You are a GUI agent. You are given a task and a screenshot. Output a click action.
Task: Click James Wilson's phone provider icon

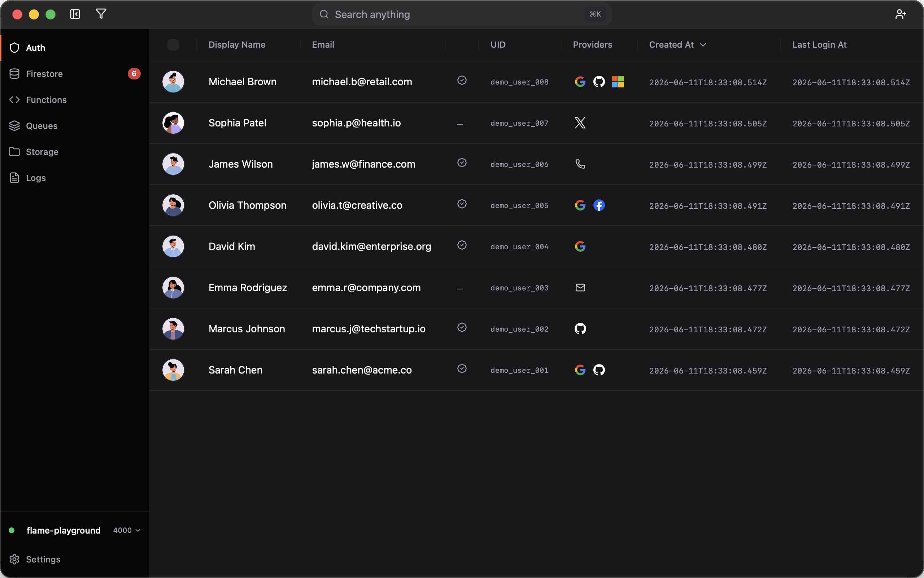[x=580, y=164]
